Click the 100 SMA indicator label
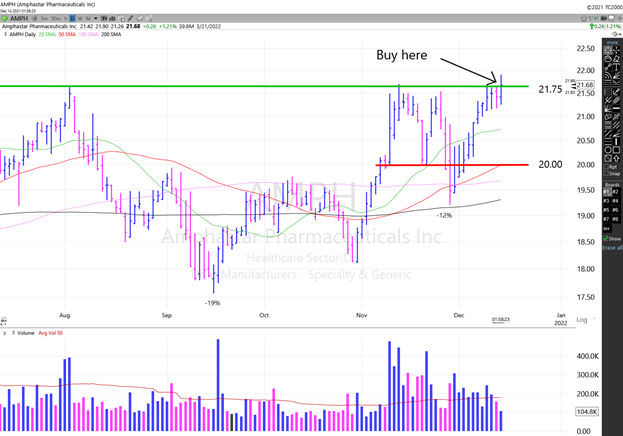The image size is (623, 436). coord(88,34)
